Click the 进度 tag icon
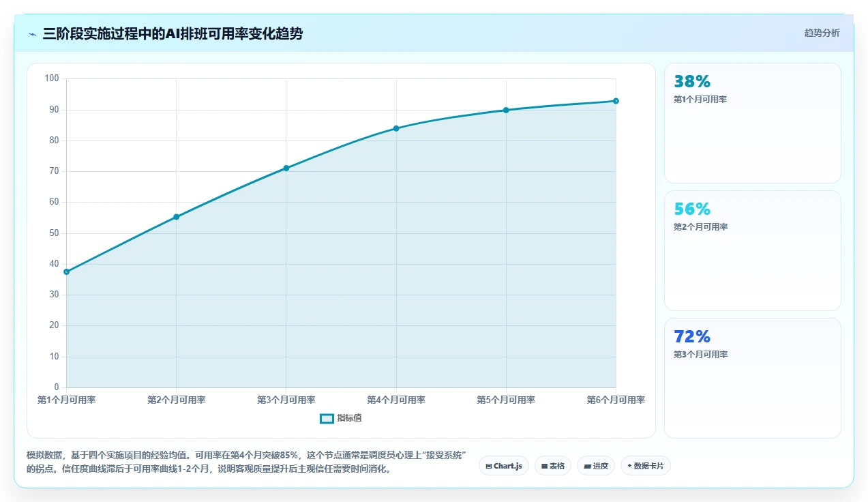 (x=587, y=466)
